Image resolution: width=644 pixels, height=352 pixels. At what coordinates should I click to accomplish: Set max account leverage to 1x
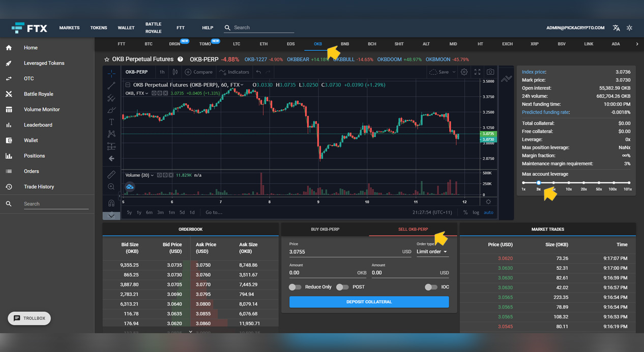[523, 183]
